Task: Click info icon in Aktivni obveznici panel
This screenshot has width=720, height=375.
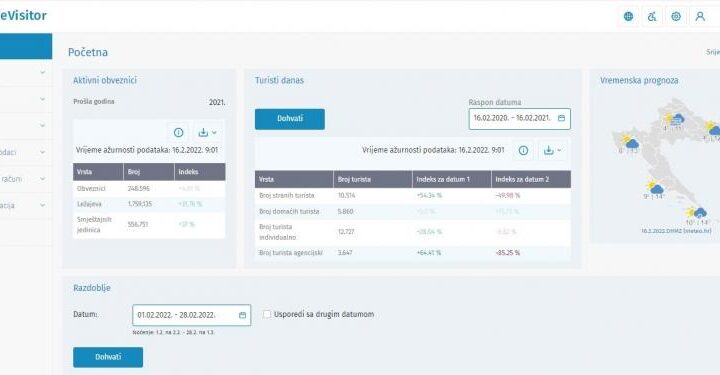Action: 179,133
